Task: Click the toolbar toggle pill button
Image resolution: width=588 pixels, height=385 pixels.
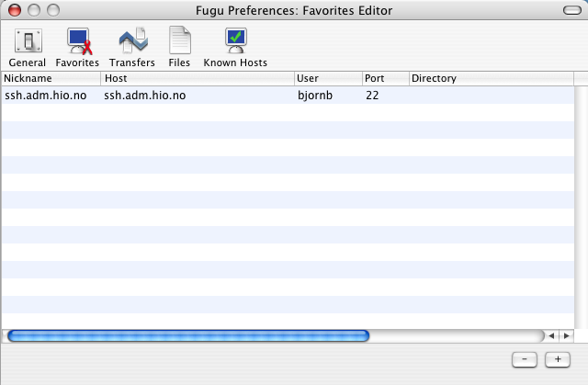Action: pyautogui.click(x=572, y=10)
